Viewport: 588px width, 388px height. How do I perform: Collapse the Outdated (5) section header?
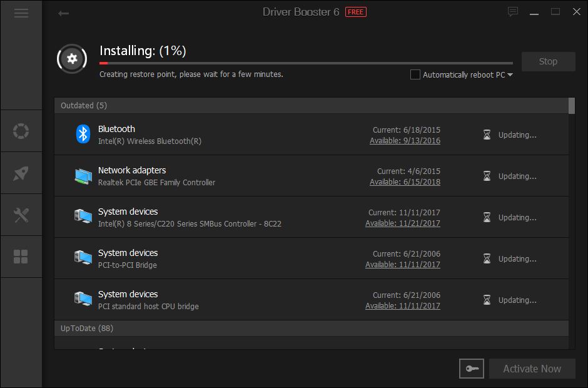(x=312, y=105)
